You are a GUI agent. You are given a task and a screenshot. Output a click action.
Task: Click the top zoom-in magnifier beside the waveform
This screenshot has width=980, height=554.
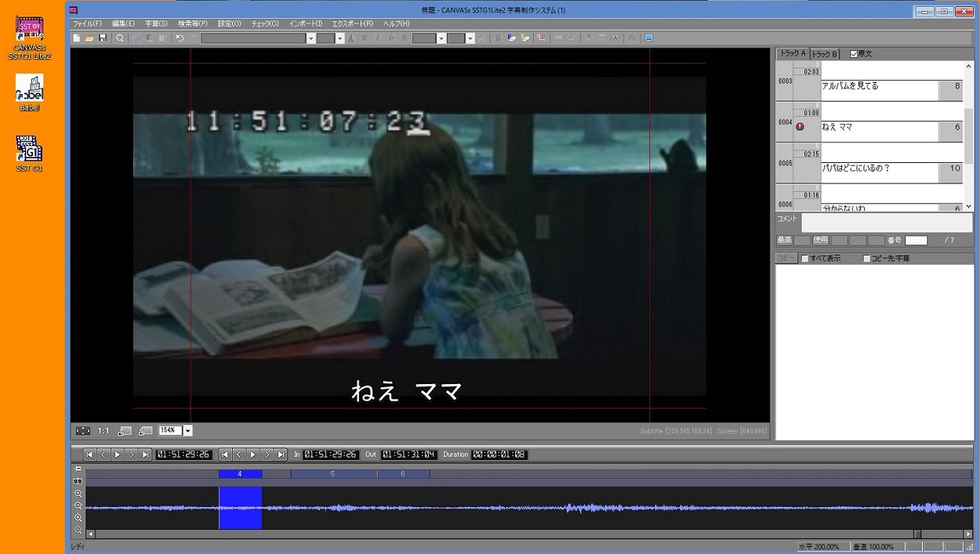[78, 494]
